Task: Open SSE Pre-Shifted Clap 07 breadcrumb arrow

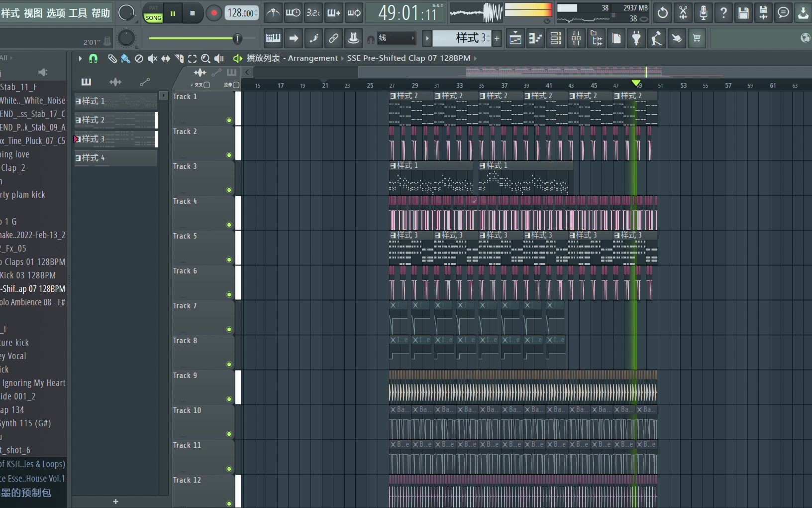Action: pos(475,59)
